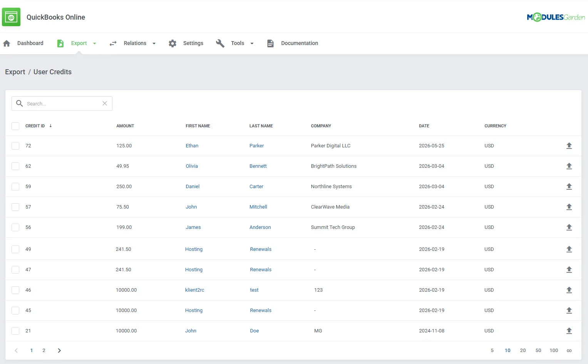Click the Dashboard home icon
Image resolution: width=588 pixels, height=364 pixels.
coord(7,43)
